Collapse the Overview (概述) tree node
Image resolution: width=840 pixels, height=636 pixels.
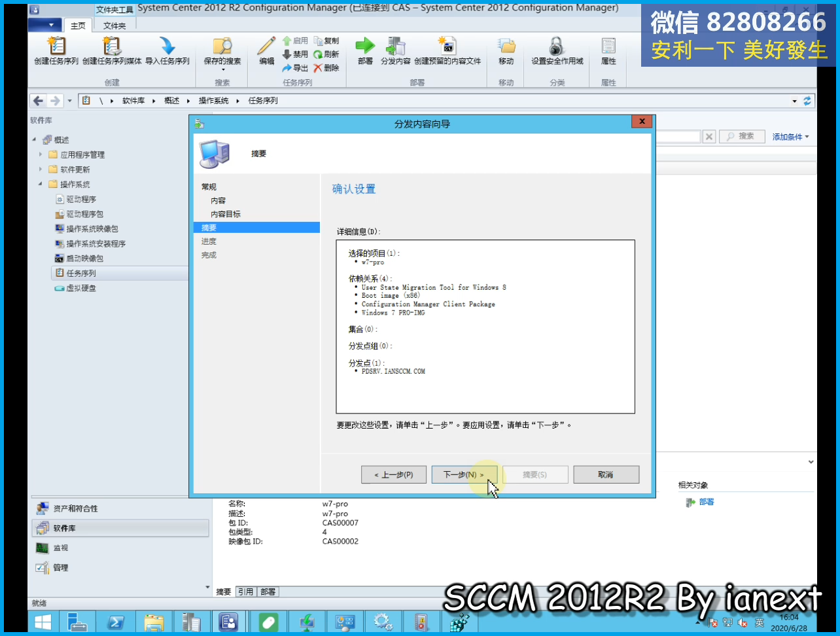click(x=35, y=140)
